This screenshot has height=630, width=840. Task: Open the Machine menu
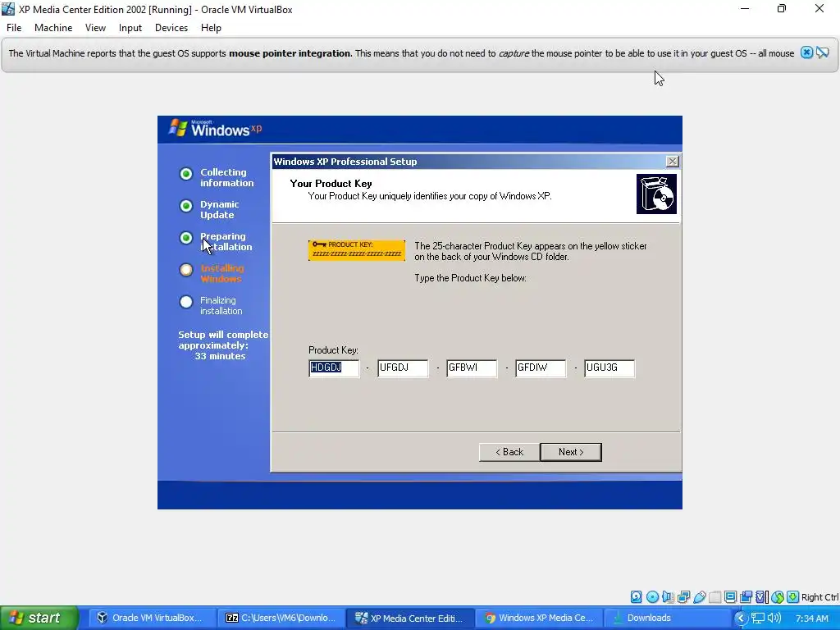pos(53,28)
